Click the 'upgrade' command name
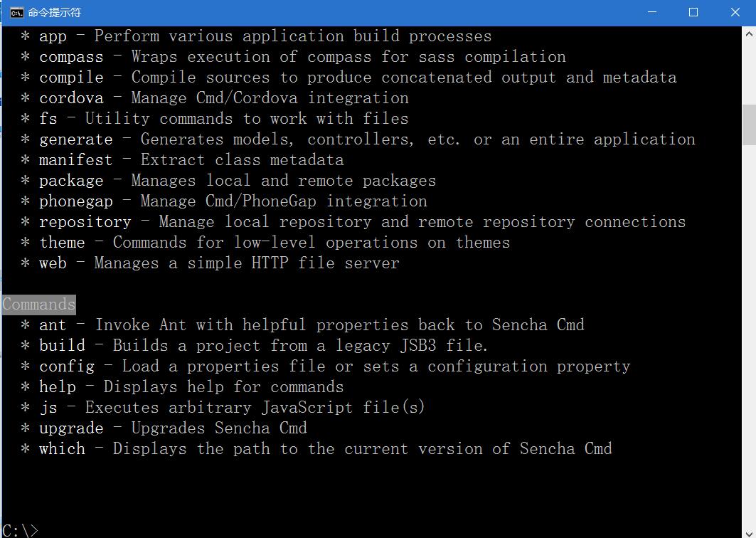 (x=71, y=428)
